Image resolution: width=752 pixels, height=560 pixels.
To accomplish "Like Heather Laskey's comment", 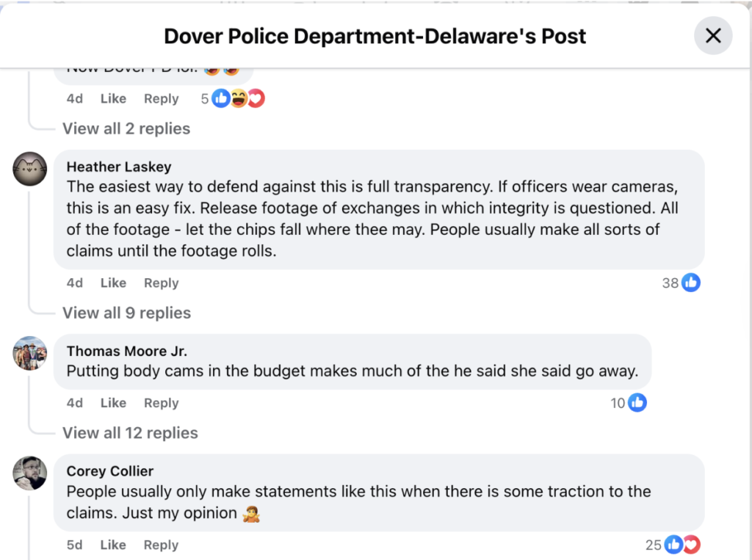I will 113,283.
